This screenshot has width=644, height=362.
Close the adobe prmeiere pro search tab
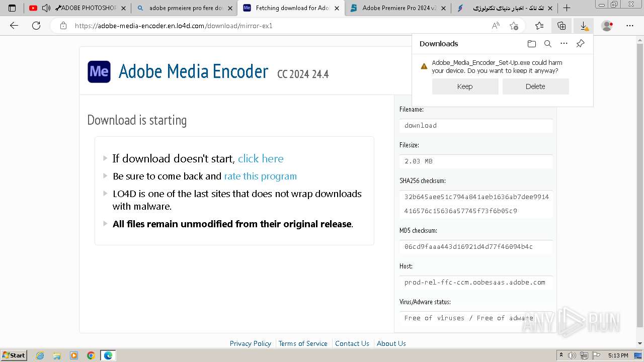[230, 8]
